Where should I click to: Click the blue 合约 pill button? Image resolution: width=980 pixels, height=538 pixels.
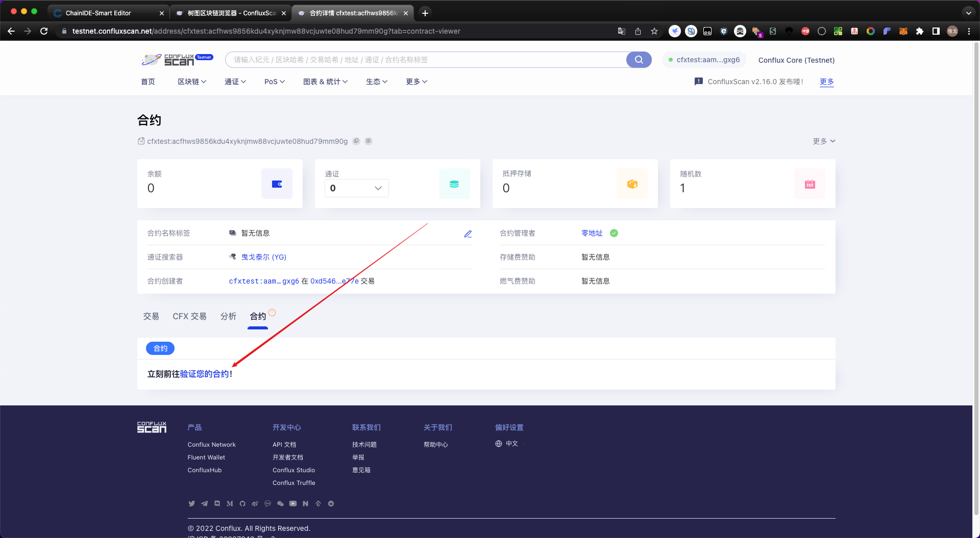click(x=160, y=348)
